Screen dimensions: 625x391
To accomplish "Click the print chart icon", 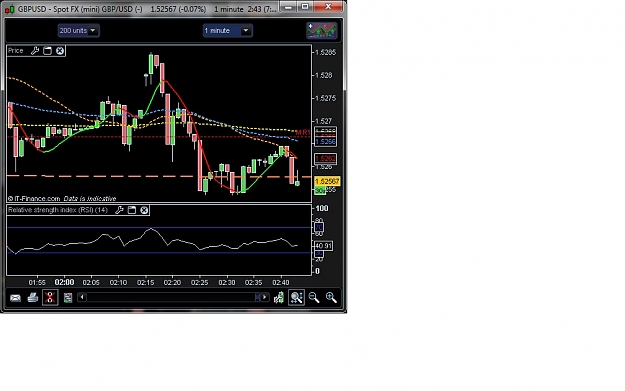I will 33,297.
